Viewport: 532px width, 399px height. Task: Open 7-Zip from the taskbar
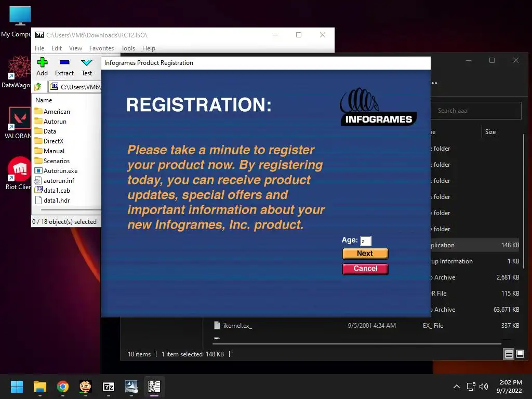109,387
